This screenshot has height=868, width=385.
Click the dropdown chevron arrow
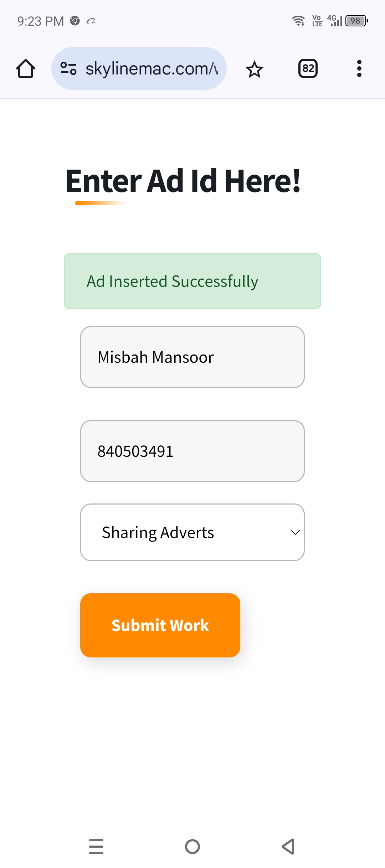pos(295,532)
